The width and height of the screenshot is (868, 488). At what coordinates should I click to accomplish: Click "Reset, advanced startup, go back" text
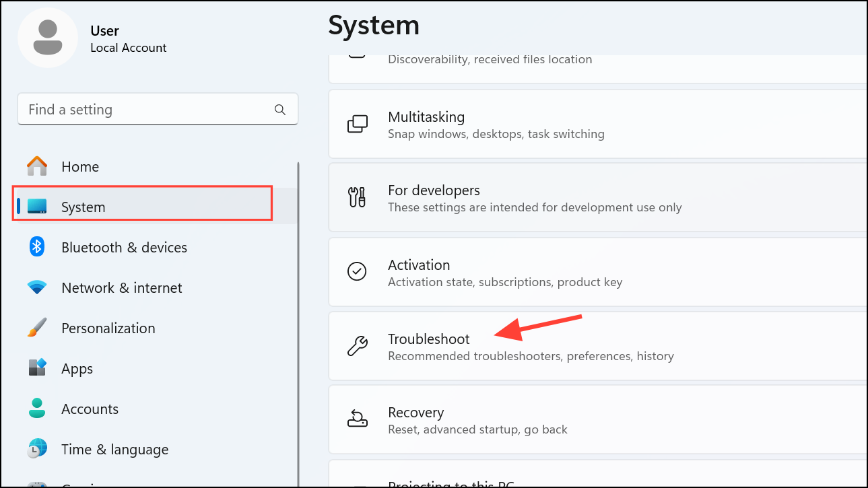pos(477,429)
